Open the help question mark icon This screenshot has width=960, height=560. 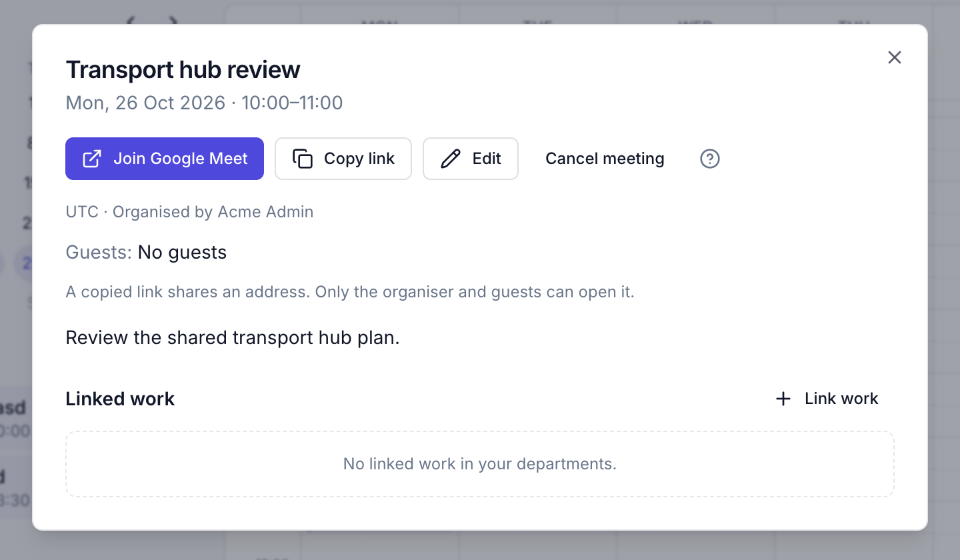710,159
